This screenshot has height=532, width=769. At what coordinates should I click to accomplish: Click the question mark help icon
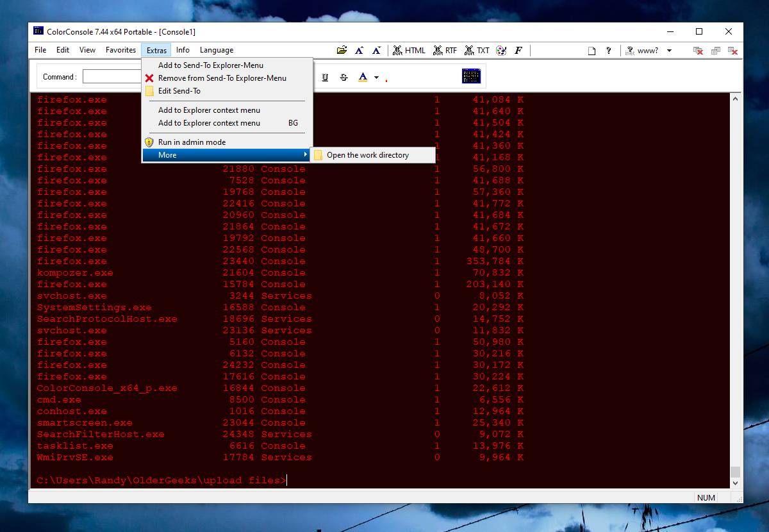point(608,50)
